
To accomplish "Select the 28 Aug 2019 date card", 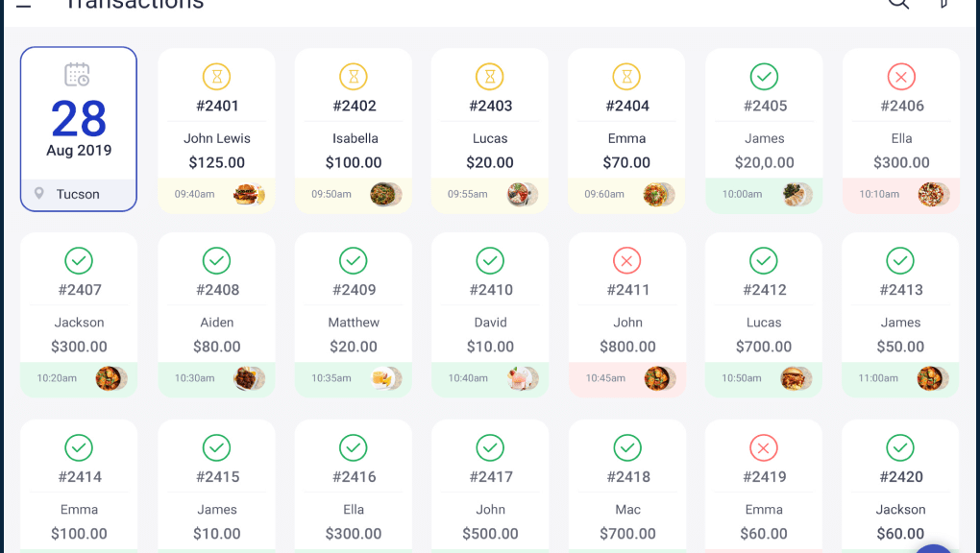I will click(79, 129).
